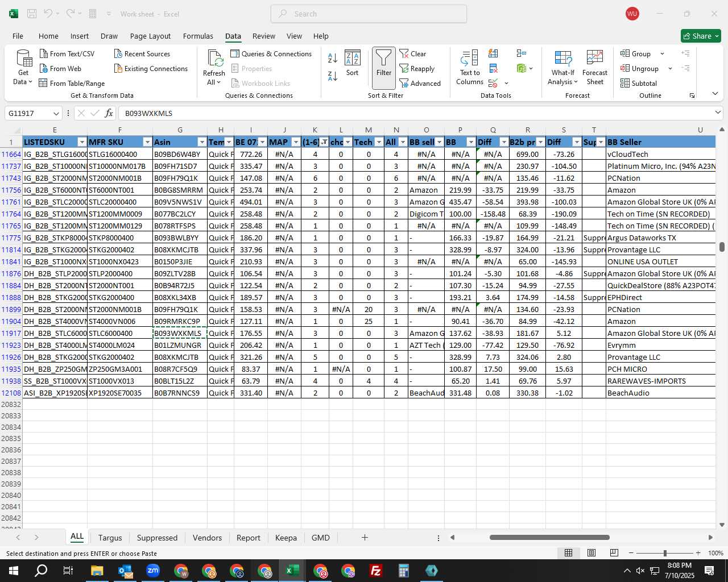Open FileZilla from taskbar

[x=375, y=571]
